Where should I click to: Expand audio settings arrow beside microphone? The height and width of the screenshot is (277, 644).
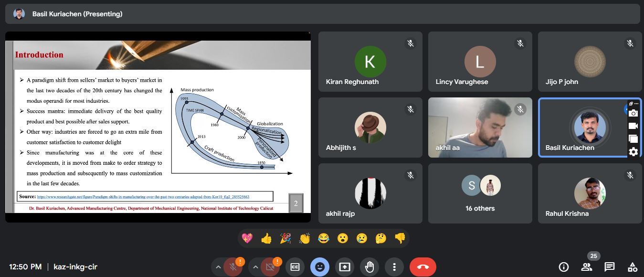click(x=218, y=267)
